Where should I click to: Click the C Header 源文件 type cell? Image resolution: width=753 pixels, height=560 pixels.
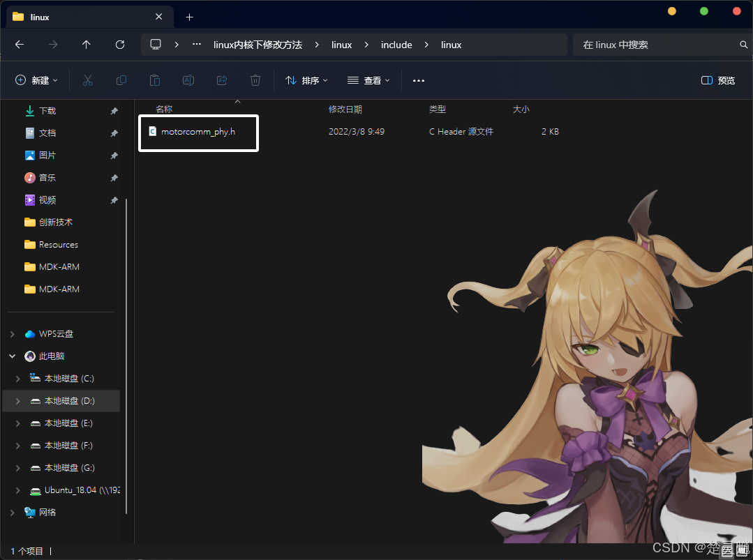pyautogui.click(x=461, y=132)
